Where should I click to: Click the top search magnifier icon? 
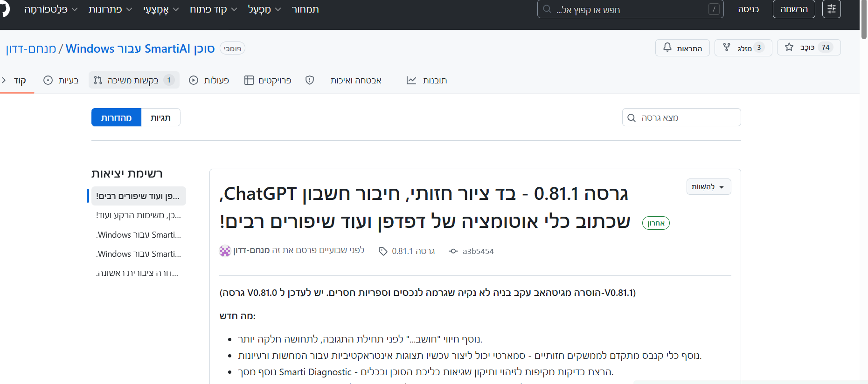547,9
